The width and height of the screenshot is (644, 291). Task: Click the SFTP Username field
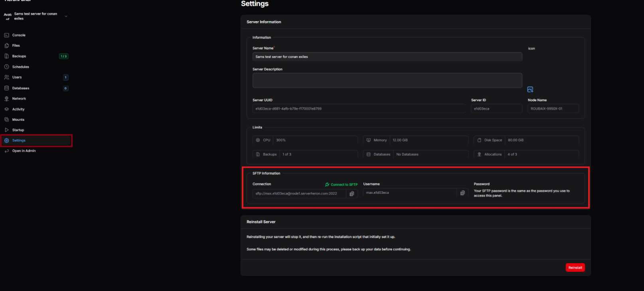tap(410, 193)
